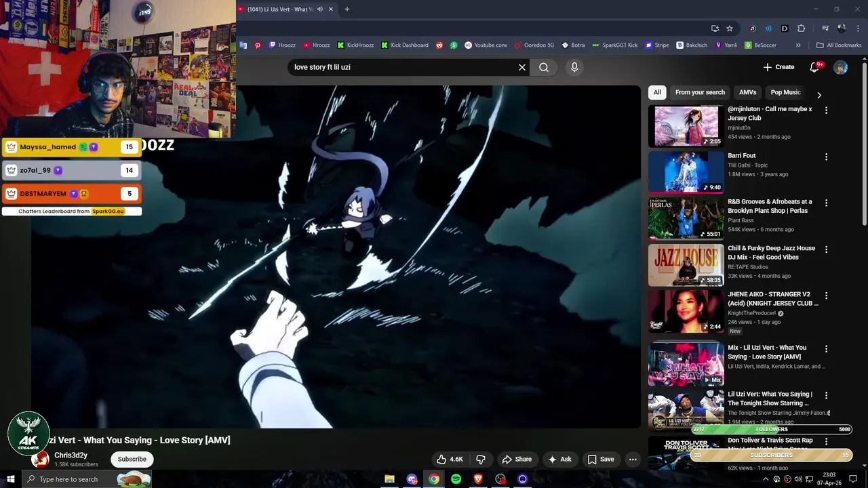The width and height of the screenshot is (868, 488).
Task: Open Brave browser from taskbar
Action: (x=478, y=479)
